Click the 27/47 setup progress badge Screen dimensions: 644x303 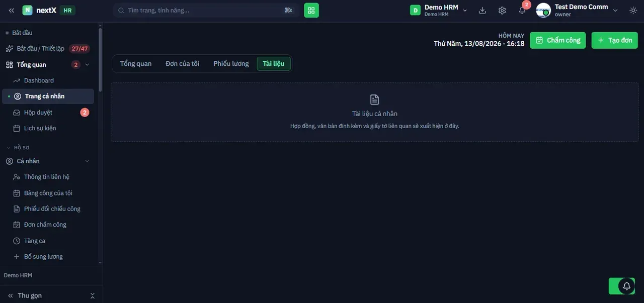(79, 49)
